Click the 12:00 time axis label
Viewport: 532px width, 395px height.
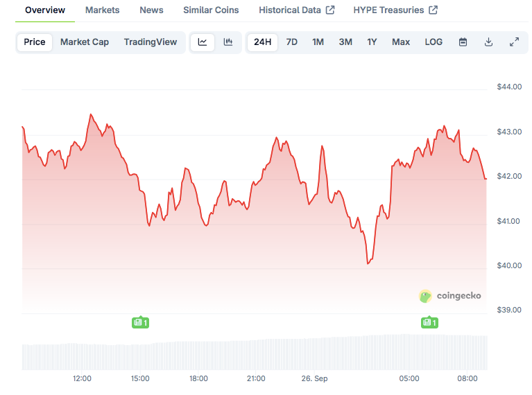click(x=82, y=378)
